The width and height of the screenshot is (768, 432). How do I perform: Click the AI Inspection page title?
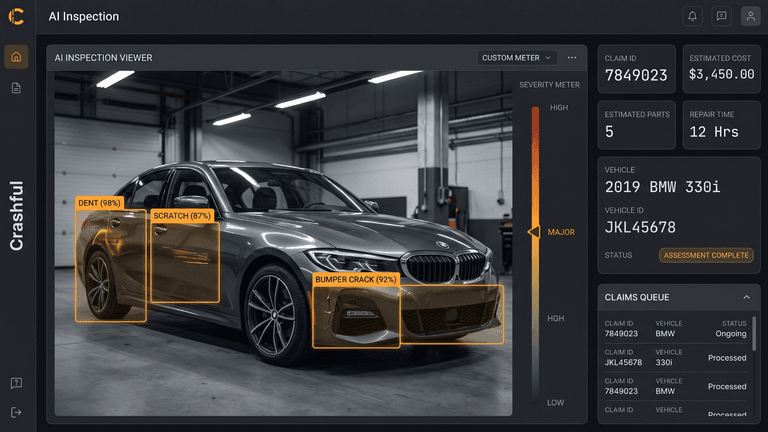(x=84, y=17)
